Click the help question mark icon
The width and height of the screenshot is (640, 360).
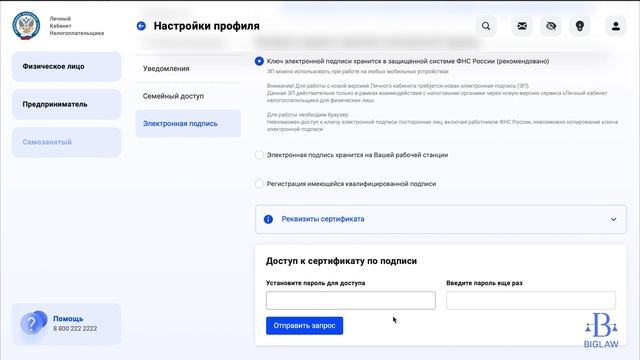(33, 323)
